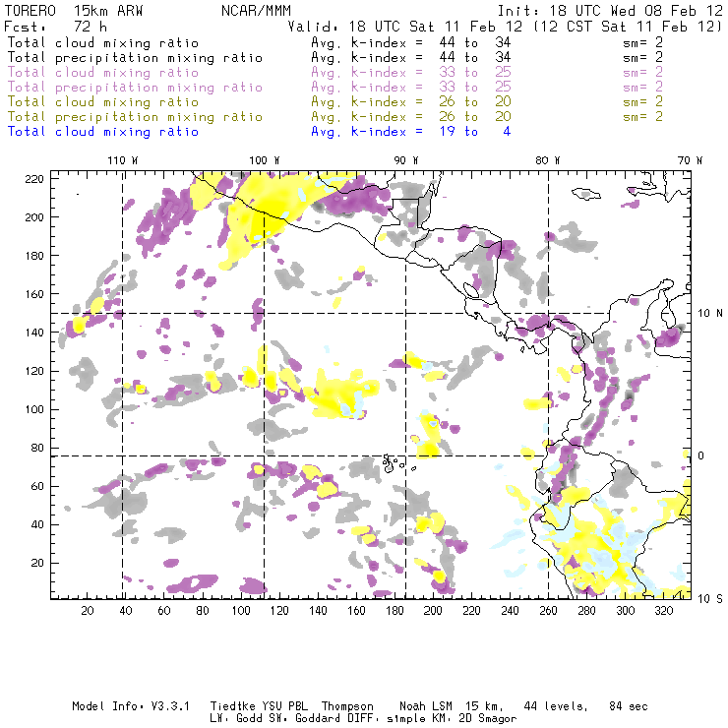This screenshot has width=728, height=728.
Task: Click the '40' label on the vertical axis
Action: (37, 524)
